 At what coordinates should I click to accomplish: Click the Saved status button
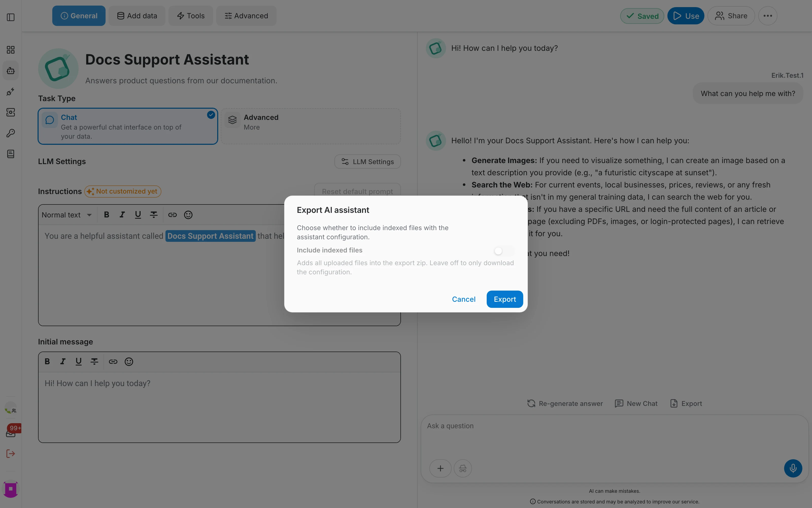tap(642, 16)
